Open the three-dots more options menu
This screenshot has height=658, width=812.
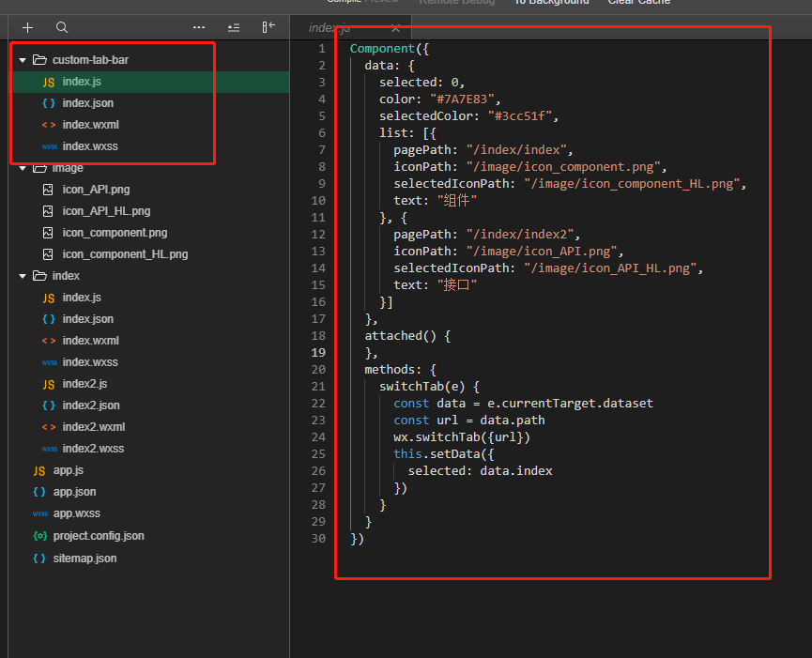(x=199, y=27)
